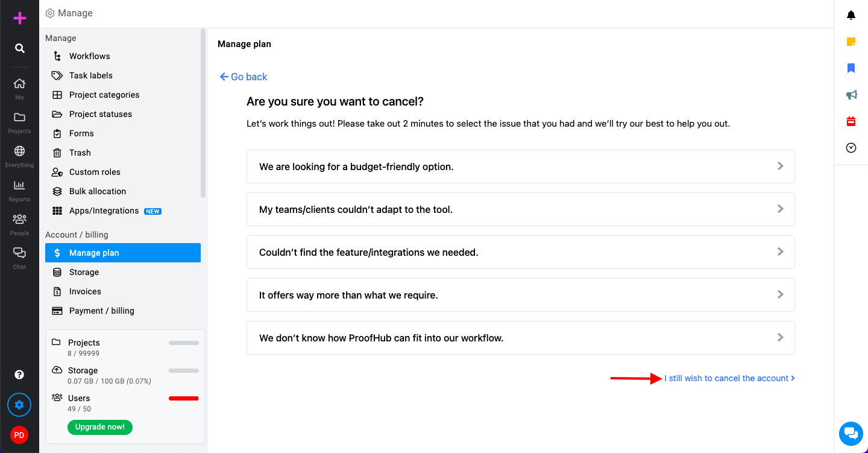Expand the budget-friendly option reason
The width and height of the screenshot is (868, 453).
click(521, 166)
